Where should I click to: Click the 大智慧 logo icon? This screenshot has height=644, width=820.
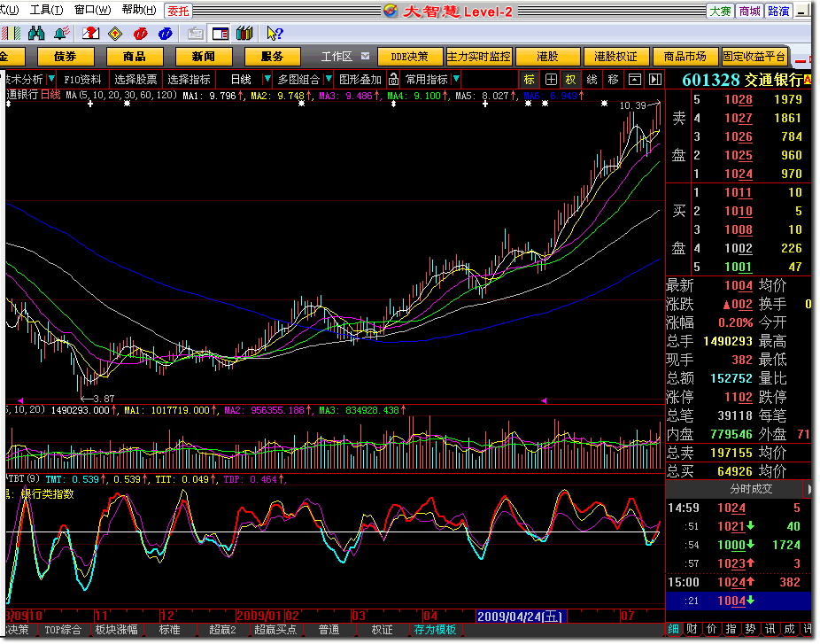391,11
